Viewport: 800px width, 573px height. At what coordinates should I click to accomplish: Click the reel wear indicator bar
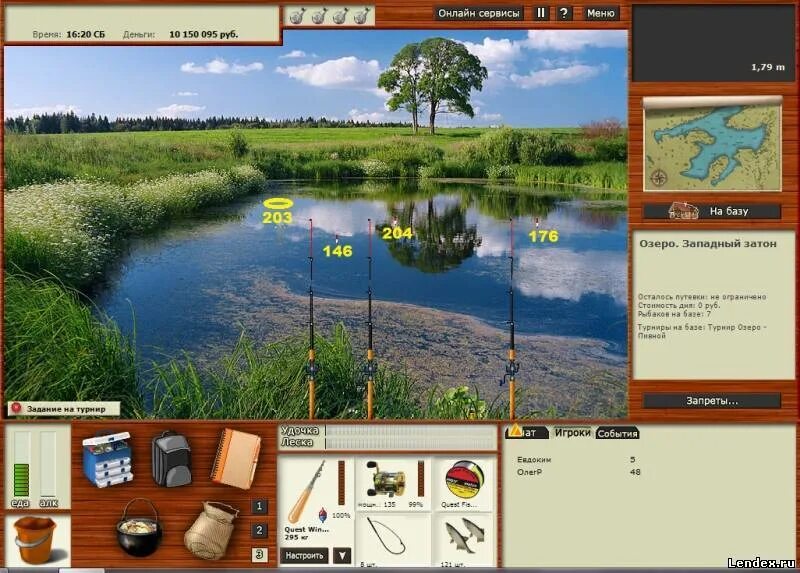coord(421,479)
